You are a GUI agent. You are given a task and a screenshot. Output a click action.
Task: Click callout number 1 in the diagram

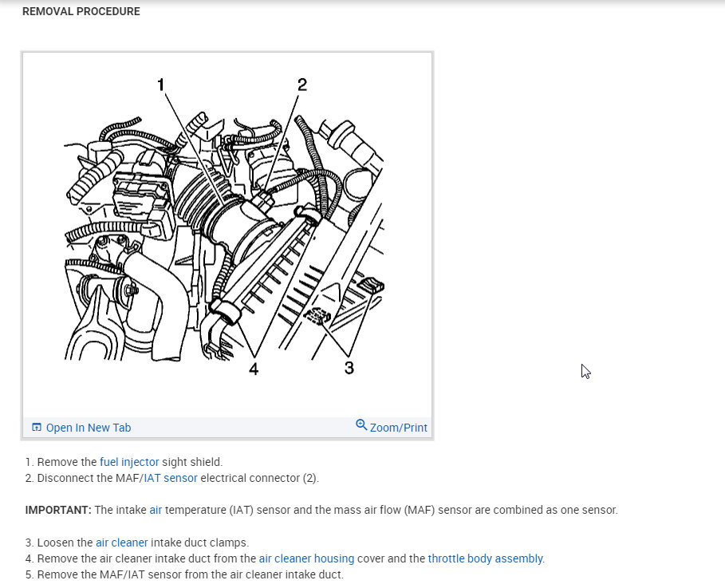[x=160, y=85]
